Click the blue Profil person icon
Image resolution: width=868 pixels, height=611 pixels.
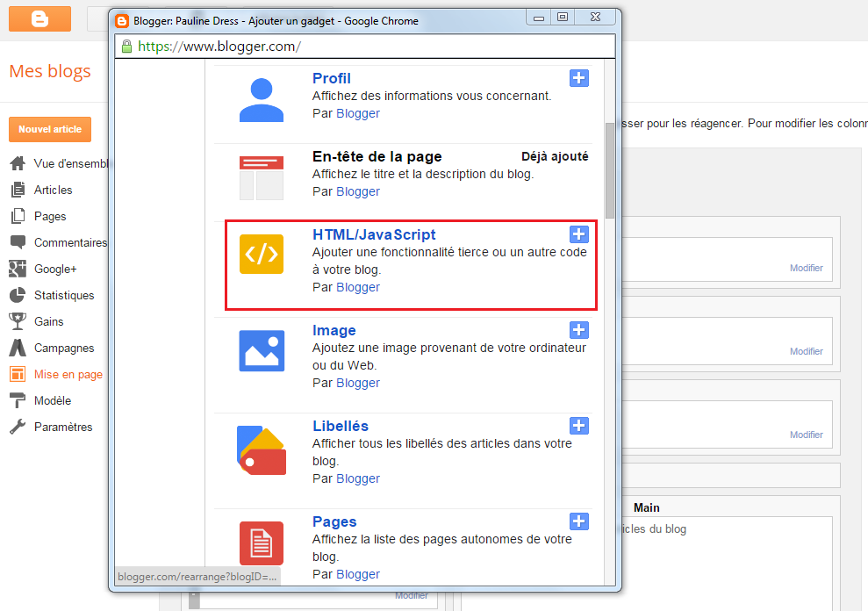(x=262, y=98)
